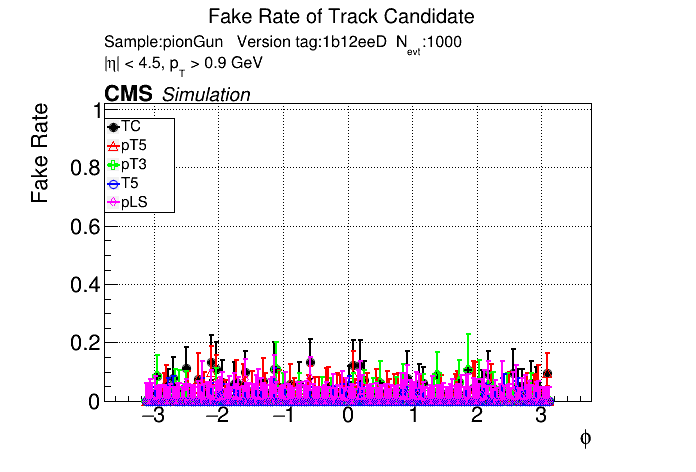
Task: Click the 'Version tag:1b12eeD' text
Action: (312, 42)
